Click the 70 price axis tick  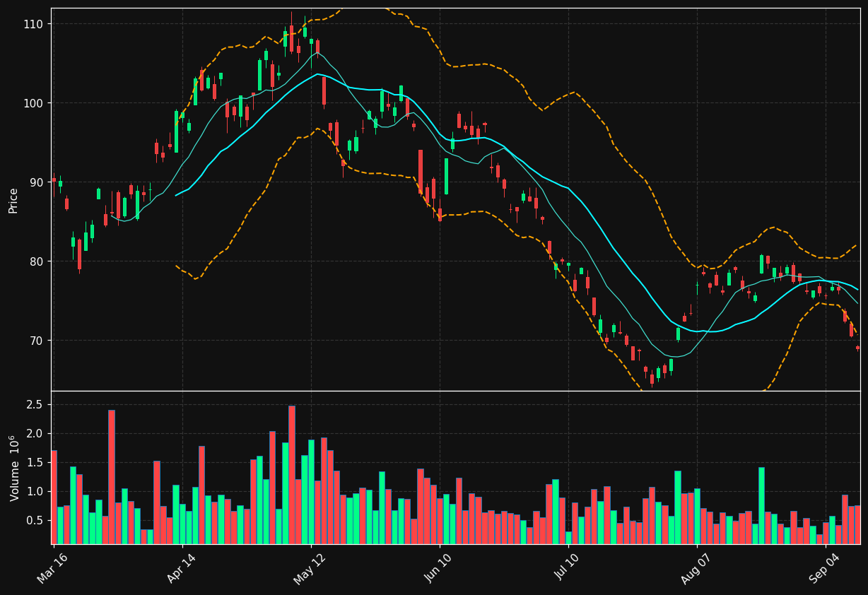point(37,341)
